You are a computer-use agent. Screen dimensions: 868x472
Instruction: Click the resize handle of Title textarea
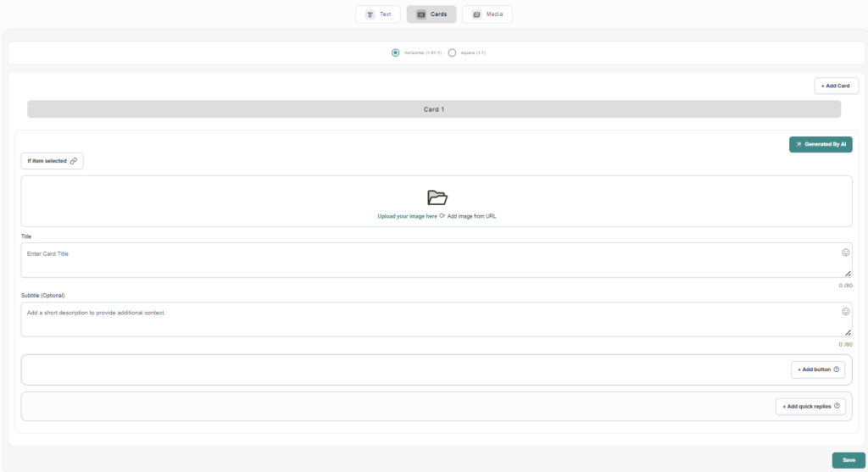(848, 274)
